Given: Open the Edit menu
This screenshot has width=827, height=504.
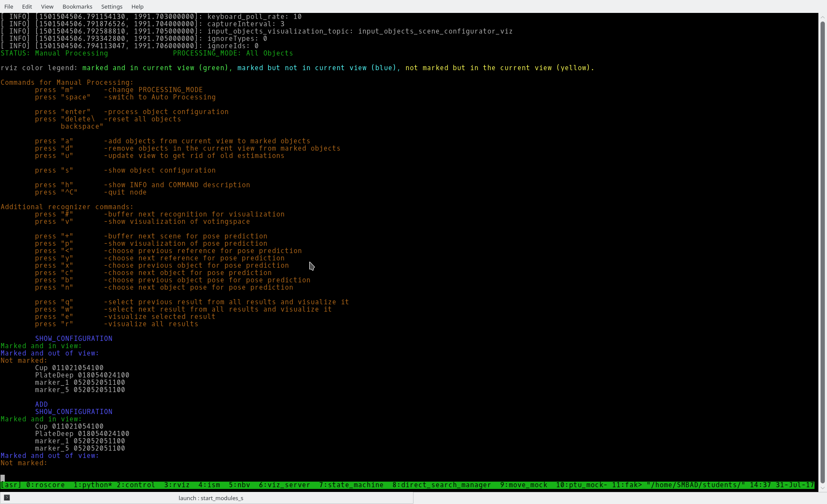Looking at the screenshot, I should [x=27, y=6].
